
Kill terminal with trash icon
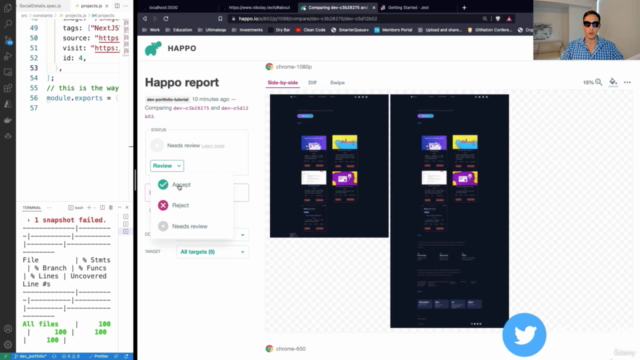pos(111,208)
